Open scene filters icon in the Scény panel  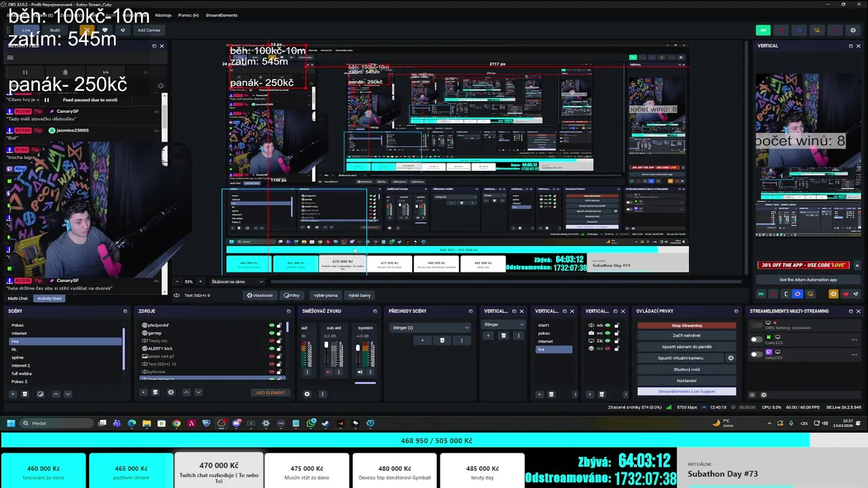pos(40,394)
